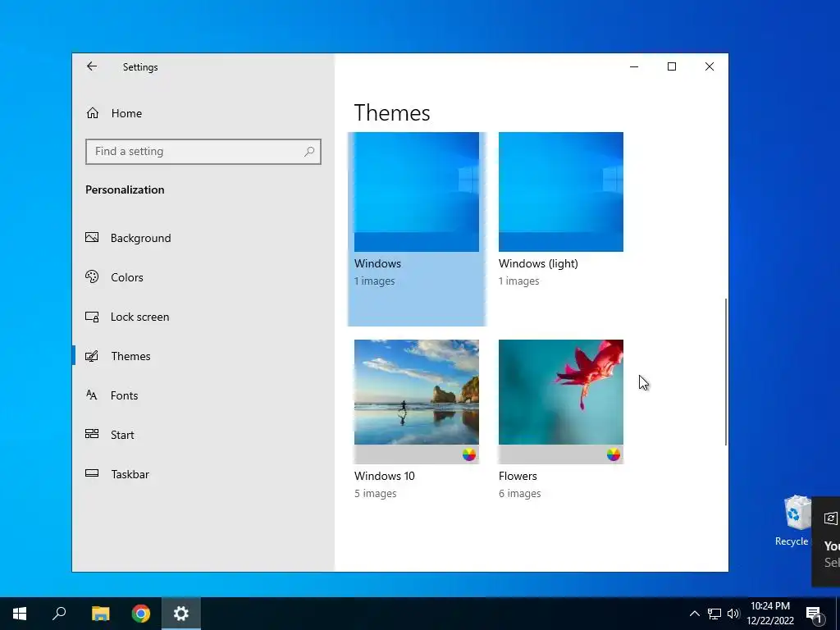840x630 pixels.
Task: Click 'Windows (light)' theme name
Action: [538, 263]
